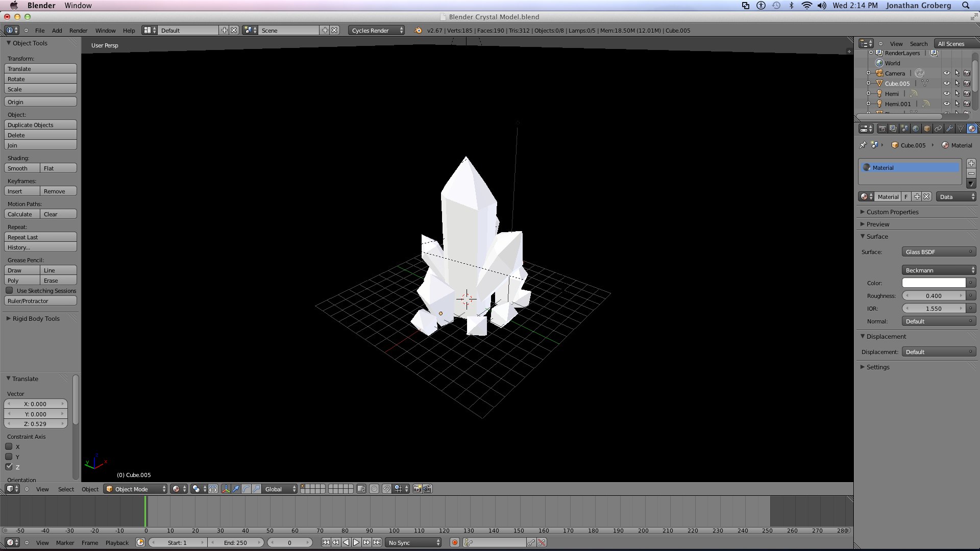980x551 pixels.
Task: Toggle the 3D manipulator axes icon
Action: pyautogui.click(x=226, y=489)
